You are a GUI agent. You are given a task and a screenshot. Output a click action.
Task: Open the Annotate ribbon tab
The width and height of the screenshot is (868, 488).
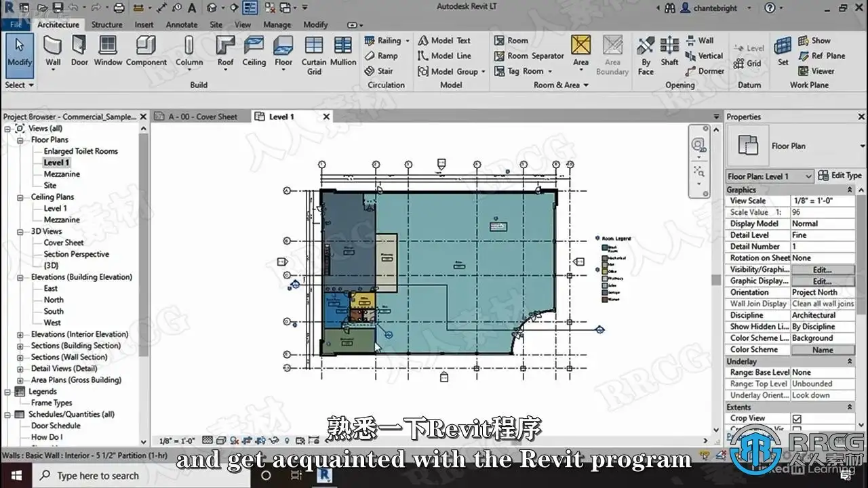(182, 24)
